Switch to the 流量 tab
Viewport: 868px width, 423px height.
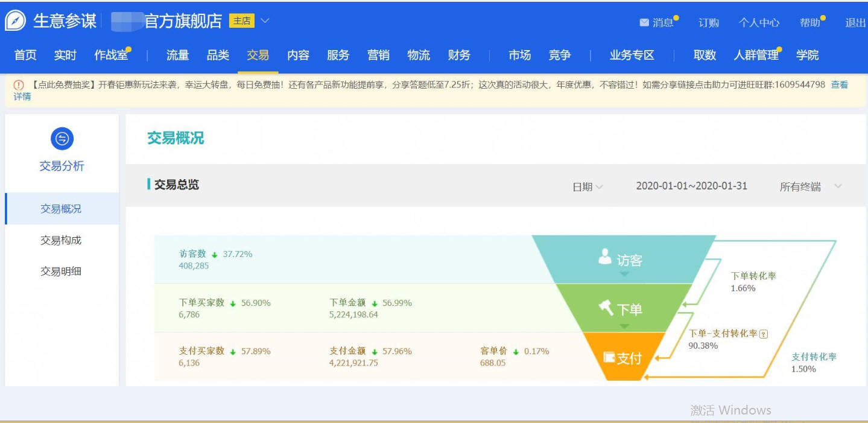pos(177,55)
